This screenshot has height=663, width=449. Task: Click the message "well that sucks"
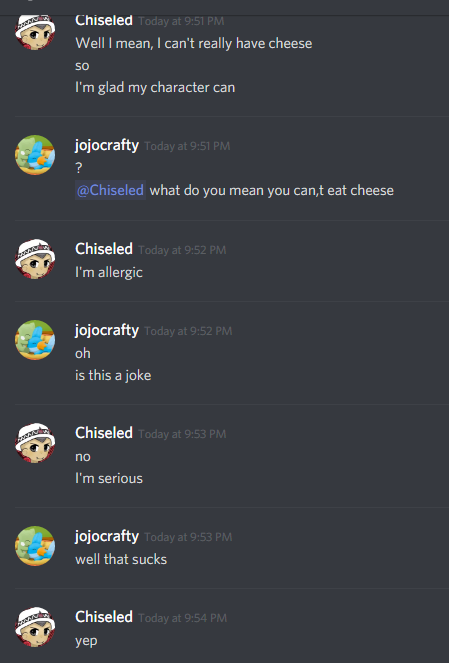pyautogui.click(x=121, y=559)
